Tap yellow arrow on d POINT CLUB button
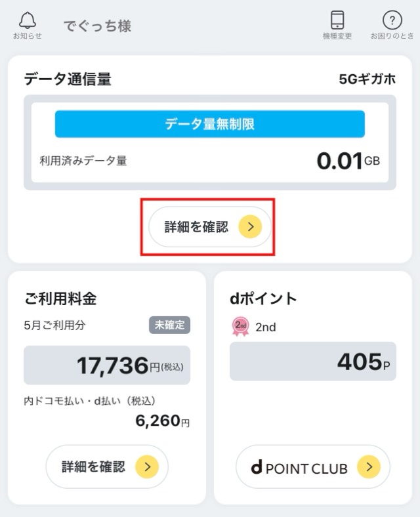Screen dimensions: 420x517 point(369,466)
